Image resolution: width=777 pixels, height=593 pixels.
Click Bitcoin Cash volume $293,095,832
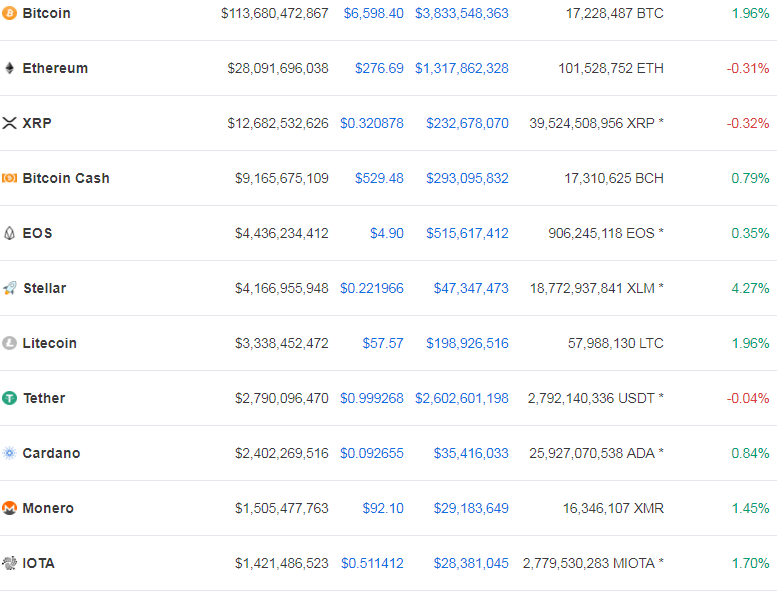(x=467, y=178)
